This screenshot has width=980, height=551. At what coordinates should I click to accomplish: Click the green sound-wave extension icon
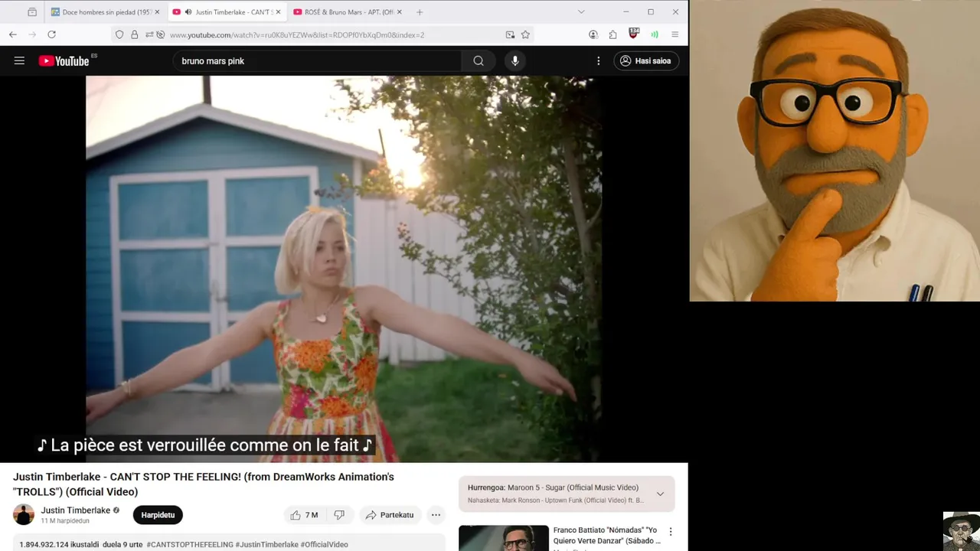click(x=655, y=34)
